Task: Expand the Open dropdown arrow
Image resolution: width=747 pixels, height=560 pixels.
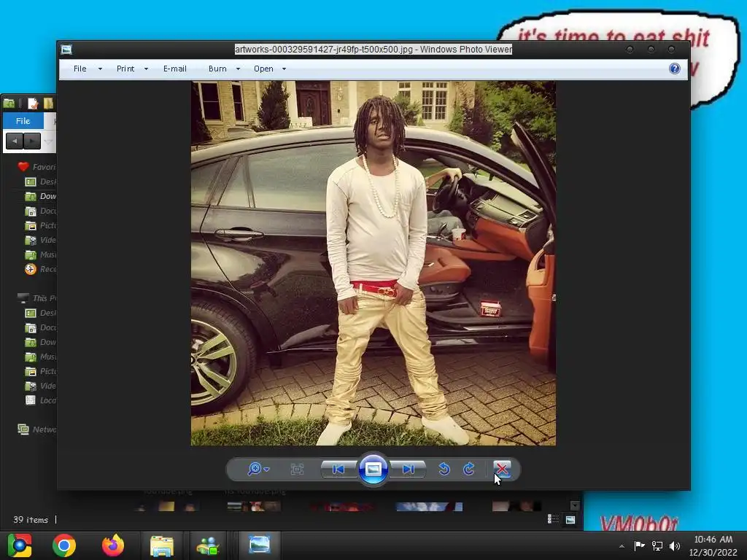Action: (x=284, y=69)
